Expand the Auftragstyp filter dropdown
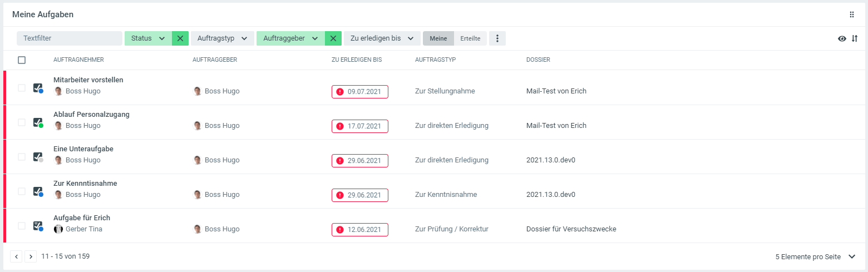 (223, 38)
